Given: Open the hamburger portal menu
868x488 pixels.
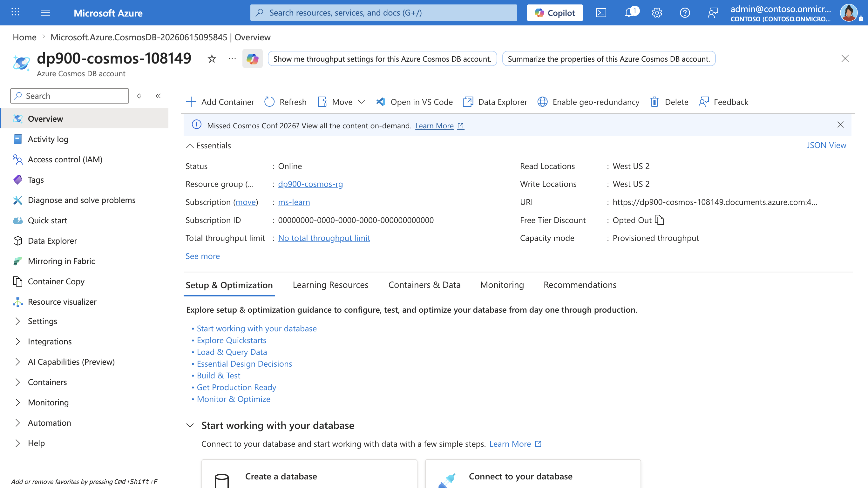Looking at the screenshot, I should point(45,13).
